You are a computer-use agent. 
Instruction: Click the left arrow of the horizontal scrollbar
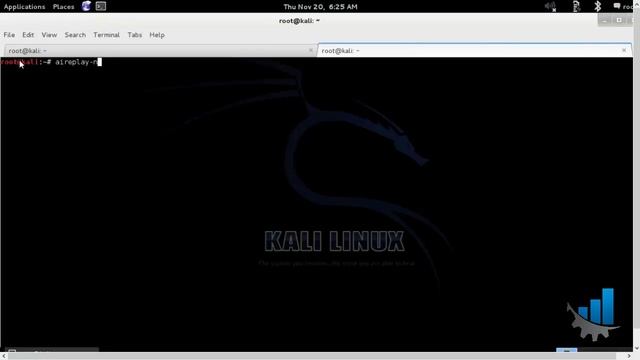[x=4, y=356]
